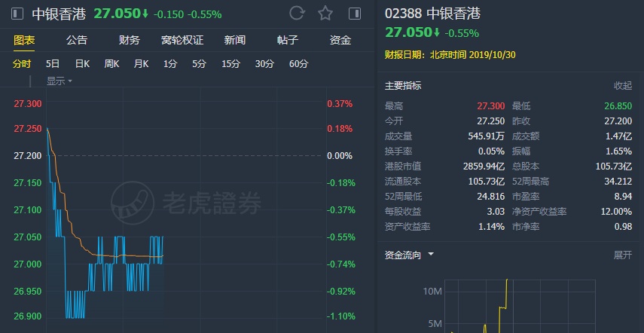Click the header price 27.050 in left panel
This screenshot has height=333, width=644.
tap(117, 14)
